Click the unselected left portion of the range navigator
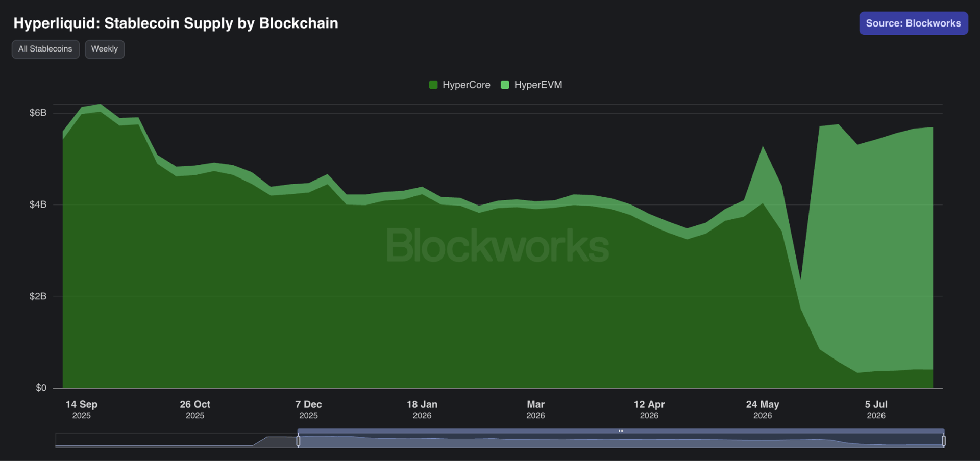 pyautogui.click(x=177, y=441)
